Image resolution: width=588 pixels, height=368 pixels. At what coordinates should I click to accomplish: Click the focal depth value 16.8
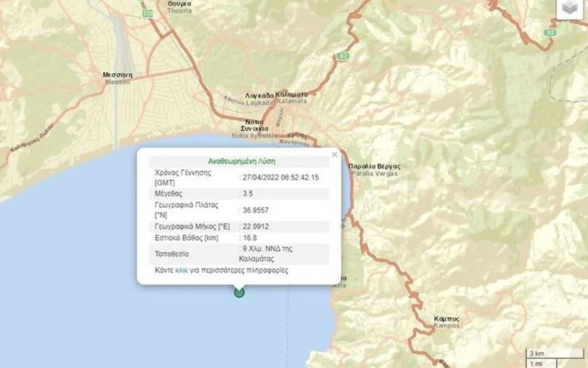[250, 238]
